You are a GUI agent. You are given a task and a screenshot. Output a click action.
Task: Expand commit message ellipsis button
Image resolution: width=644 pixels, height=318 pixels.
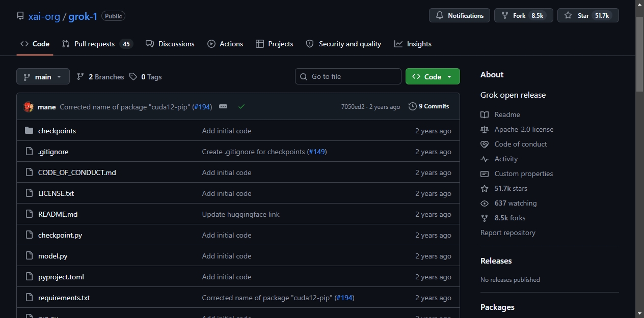pyautogui.click(x=223, y=106)
